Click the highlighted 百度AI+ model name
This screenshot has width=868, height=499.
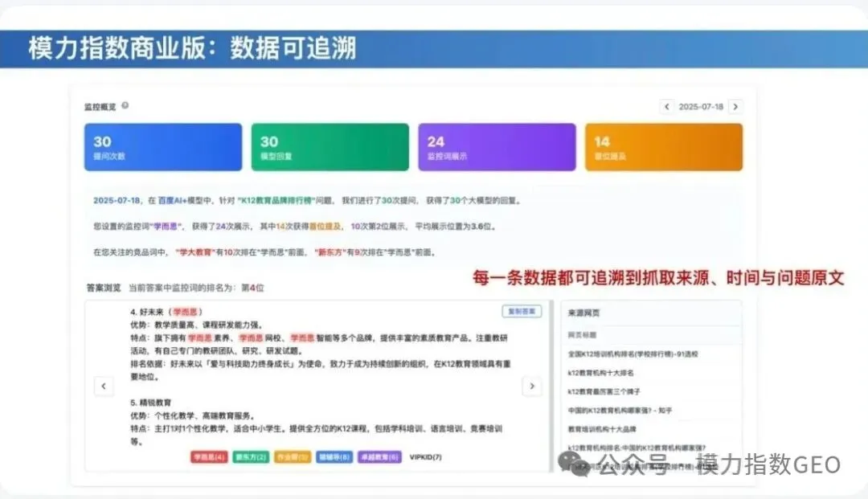173,200
